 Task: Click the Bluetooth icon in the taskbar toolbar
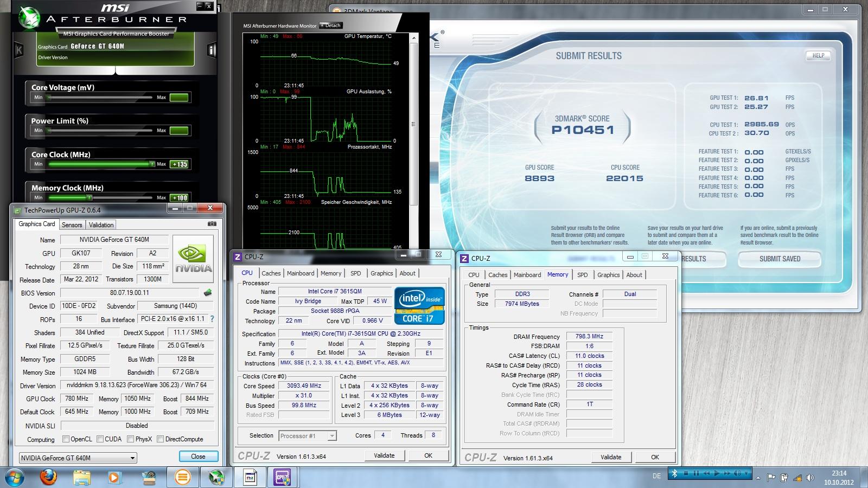675,473
